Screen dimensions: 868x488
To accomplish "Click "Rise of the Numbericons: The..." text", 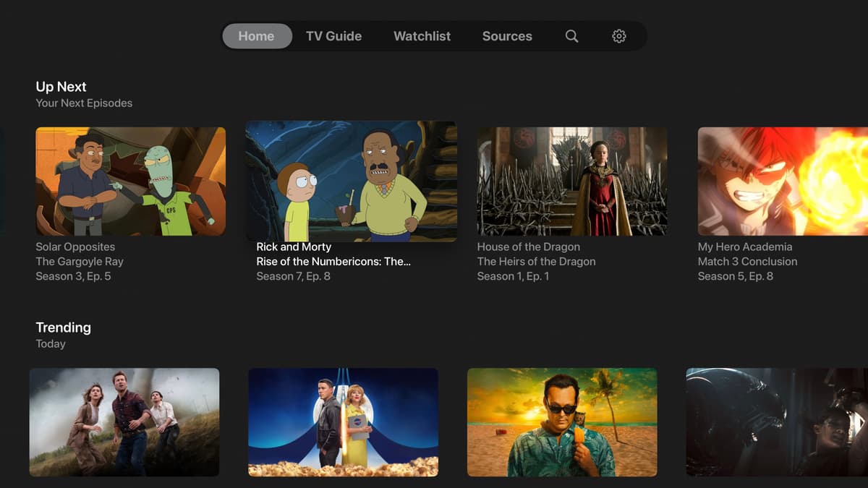I will (x=333, y=262).
